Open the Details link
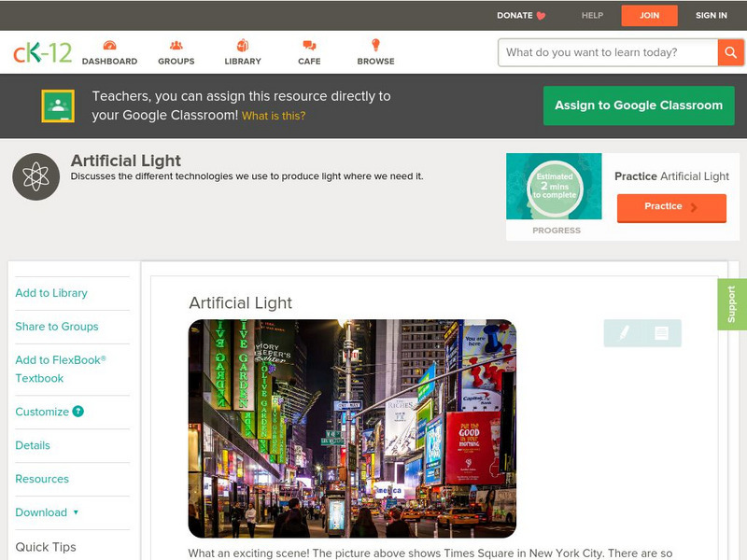 click(33, 445)
